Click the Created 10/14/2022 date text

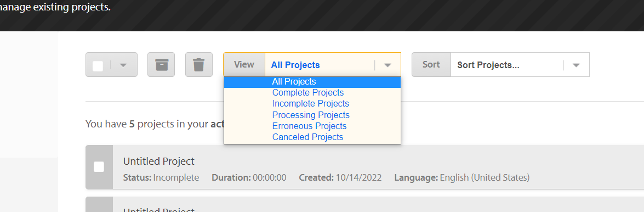(340, 178)
